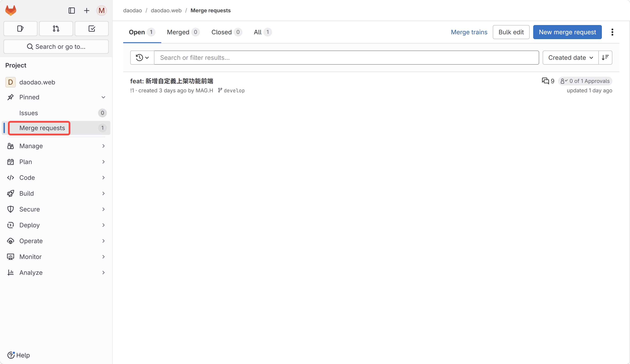Expand the Build section chevron
Screen dimensions: 630x364
103,193
